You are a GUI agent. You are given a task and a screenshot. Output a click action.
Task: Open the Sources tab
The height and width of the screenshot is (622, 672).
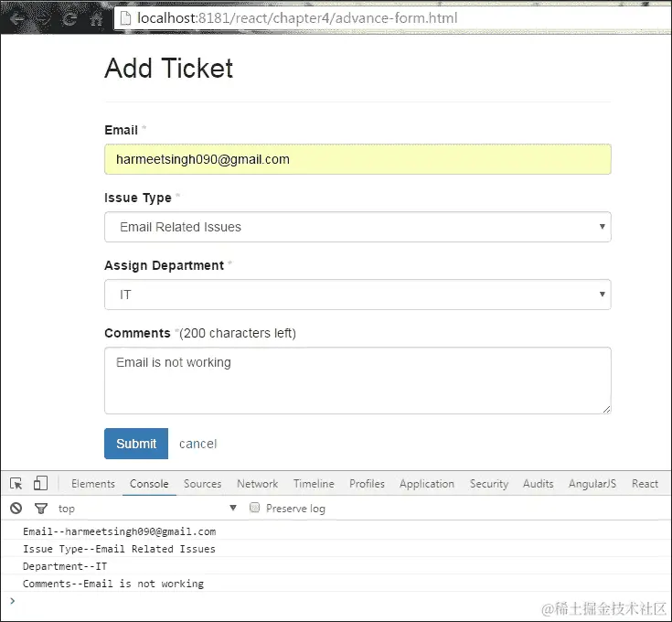pyautogui.click(x=202, y=484)
